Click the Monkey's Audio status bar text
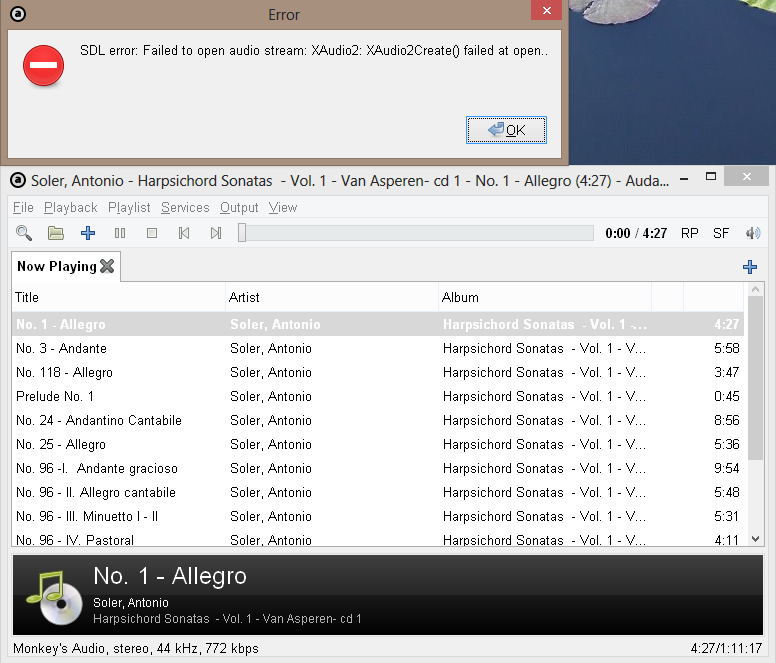Image resolution: width=776 pixels, height=663 pixels. coord(136,648)
